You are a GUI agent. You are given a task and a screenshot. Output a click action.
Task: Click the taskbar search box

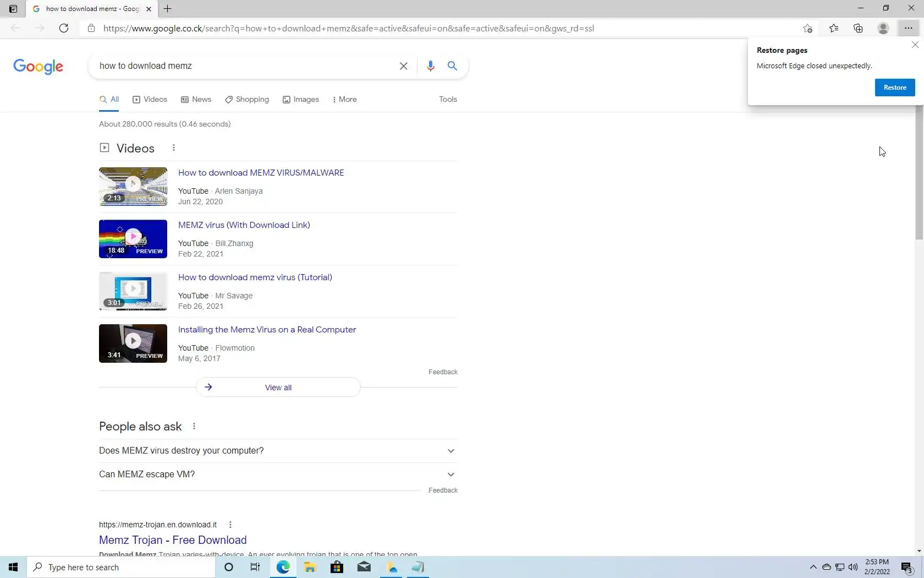[x=121, y=568]
